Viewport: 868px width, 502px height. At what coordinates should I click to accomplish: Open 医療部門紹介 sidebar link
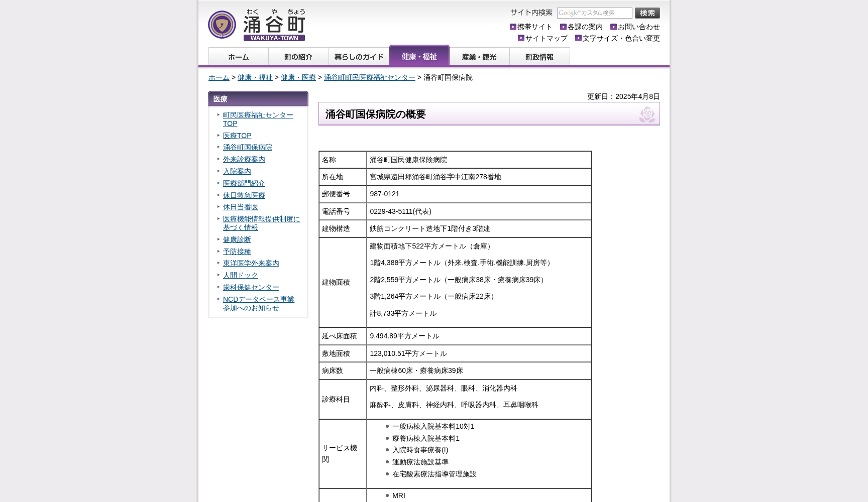pyautogui.click(x=244, y=183)
